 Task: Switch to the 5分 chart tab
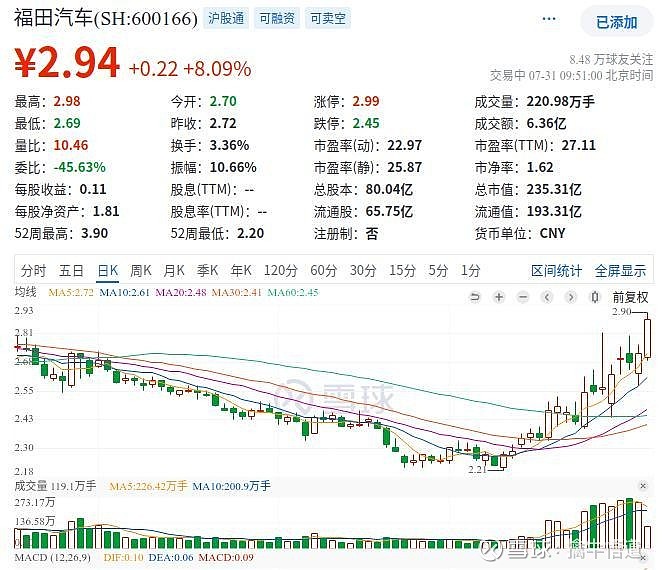(438, 270)
